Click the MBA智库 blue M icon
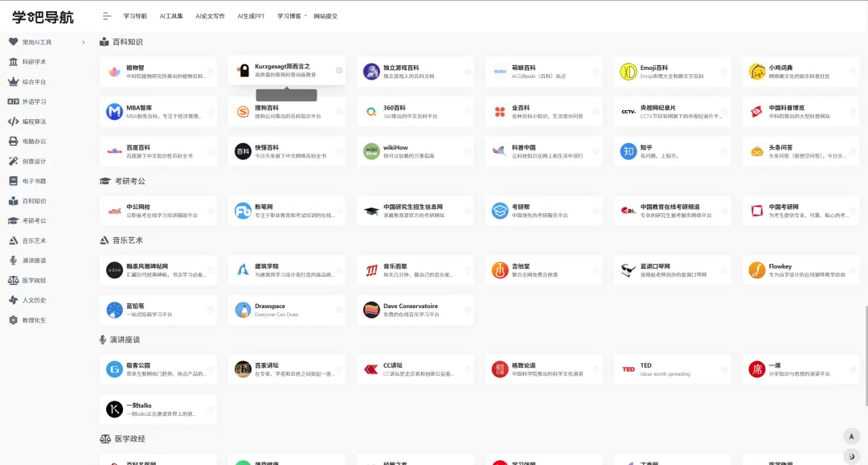 click(x=115, y=111)
